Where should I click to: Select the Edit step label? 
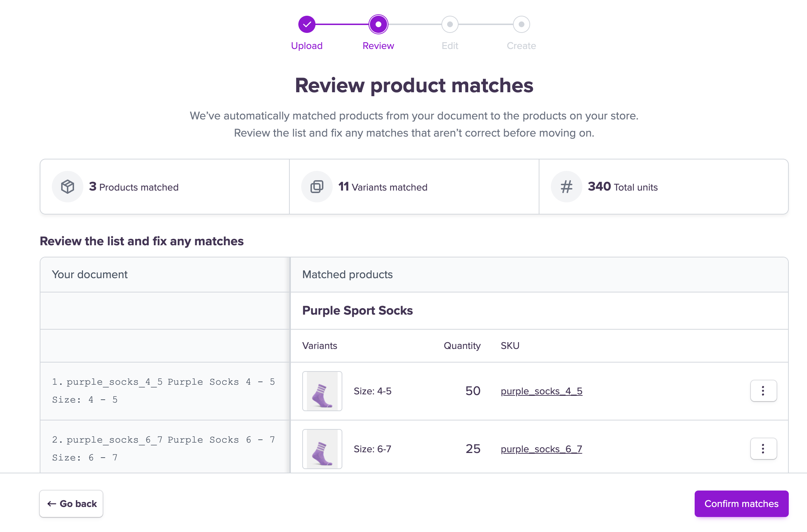pyautogui.click(x=450, y=46)
